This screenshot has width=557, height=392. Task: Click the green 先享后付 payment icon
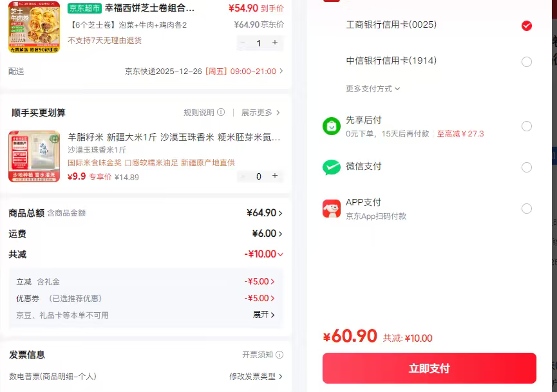pyautogui.click(x=331, y=126)
